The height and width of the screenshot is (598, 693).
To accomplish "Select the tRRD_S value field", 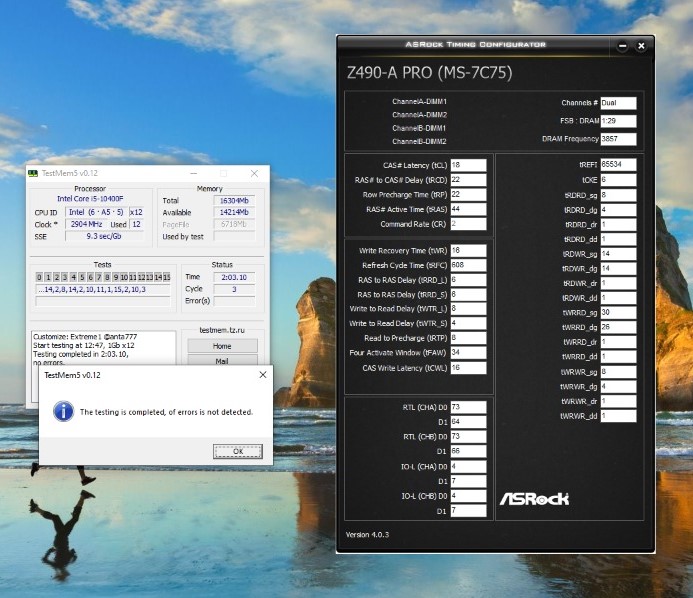I will click(x=468, y=294).
